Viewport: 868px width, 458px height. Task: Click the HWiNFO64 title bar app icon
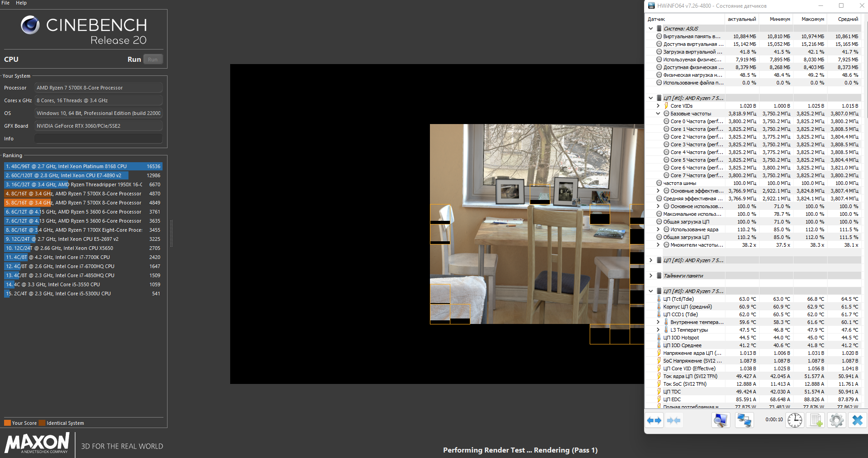coord(651,6)
